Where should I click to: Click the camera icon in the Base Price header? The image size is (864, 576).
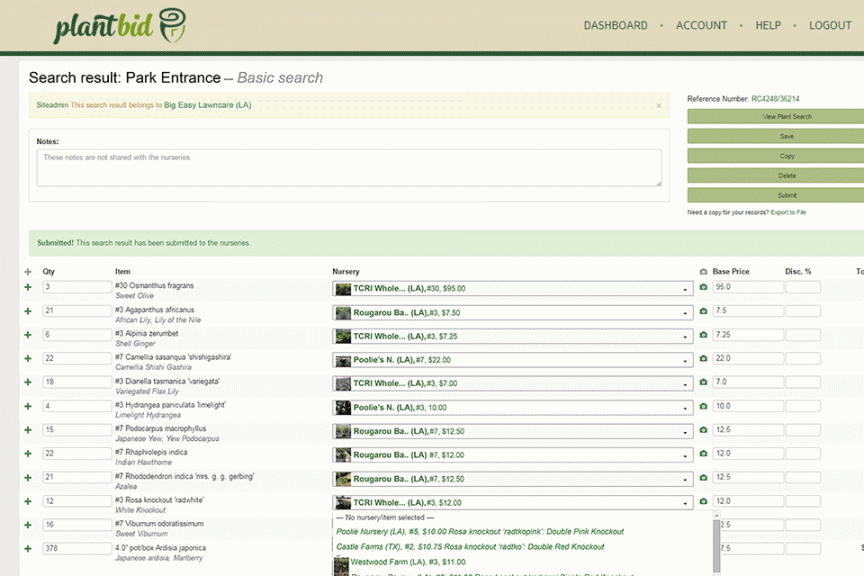pos(703,270)
